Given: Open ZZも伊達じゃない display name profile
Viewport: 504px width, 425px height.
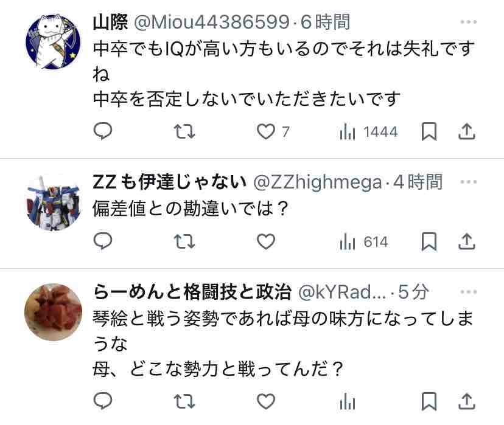Looking at the screenshot, I should point(169,182).
